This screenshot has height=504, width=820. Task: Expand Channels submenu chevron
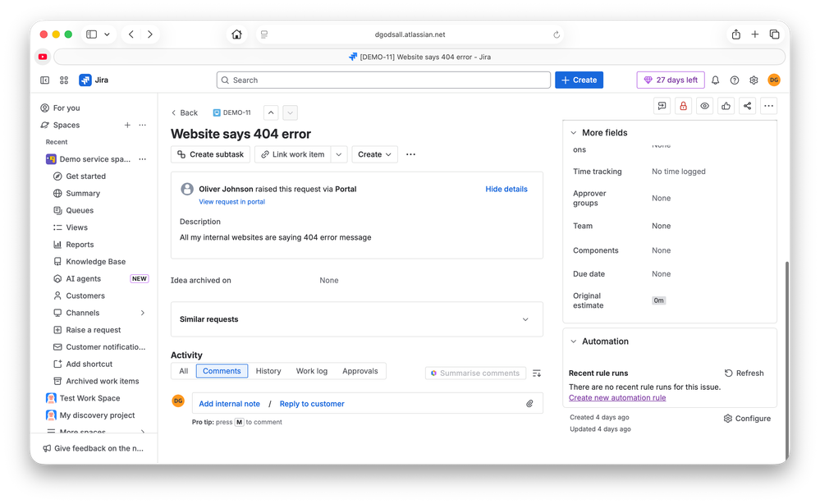[143, 313]
